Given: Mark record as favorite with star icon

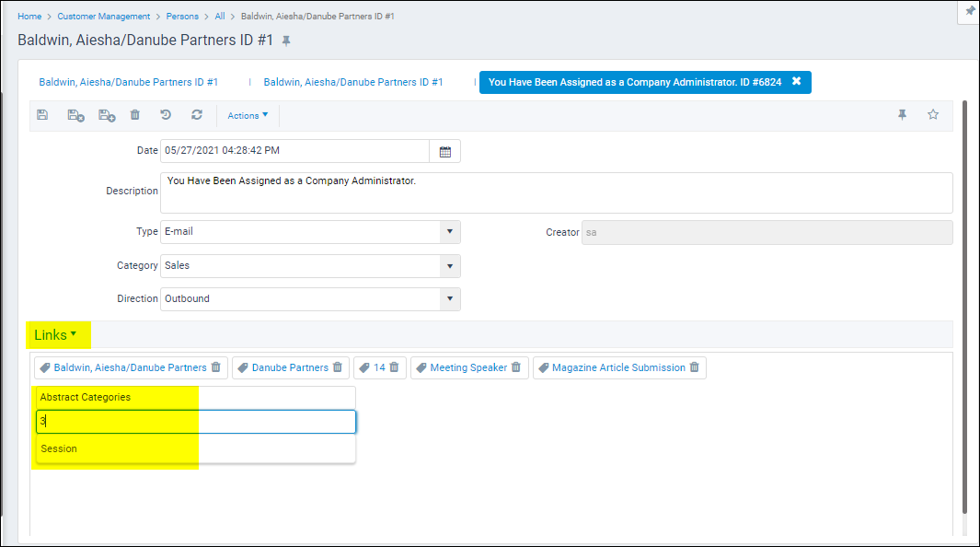Looking at the screenshot, I should pos(933,114).
